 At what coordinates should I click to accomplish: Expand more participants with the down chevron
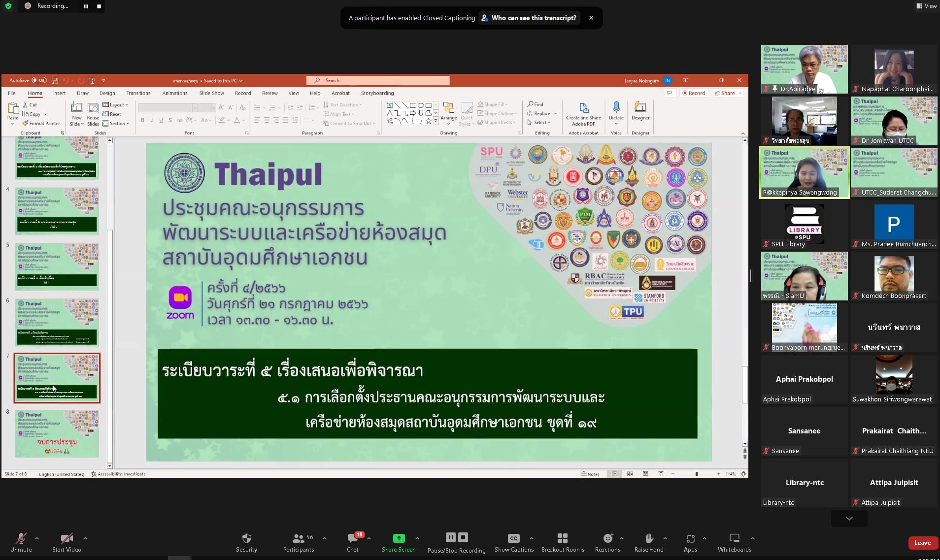pyautogui.click(x=849, y=518)
